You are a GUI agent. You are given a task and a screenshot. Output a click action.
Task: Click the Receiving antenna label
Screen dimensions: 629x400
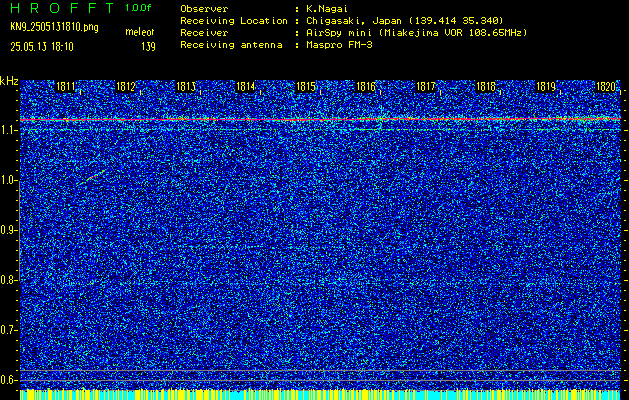pyautogui.click(x=231, y=45)
